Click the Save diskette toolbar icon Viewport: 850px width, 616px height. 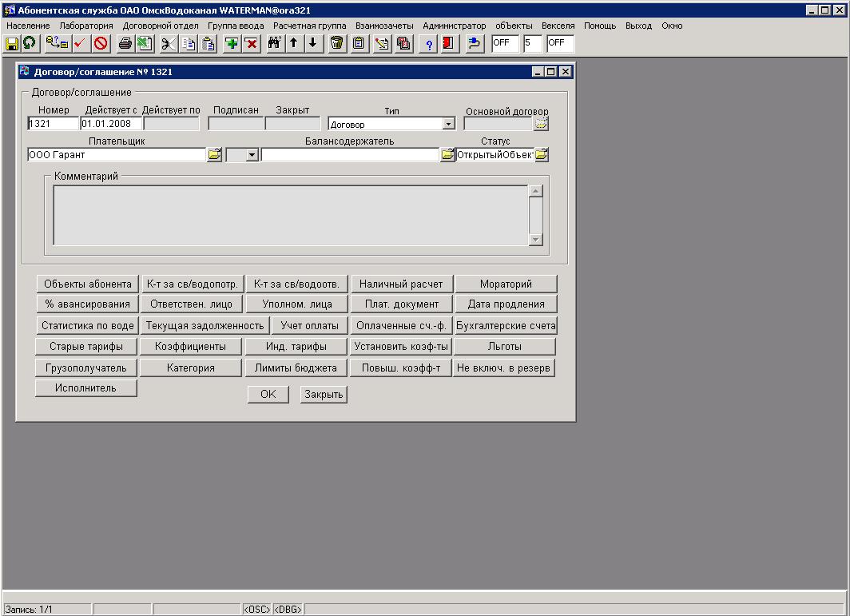pos(12,44)
